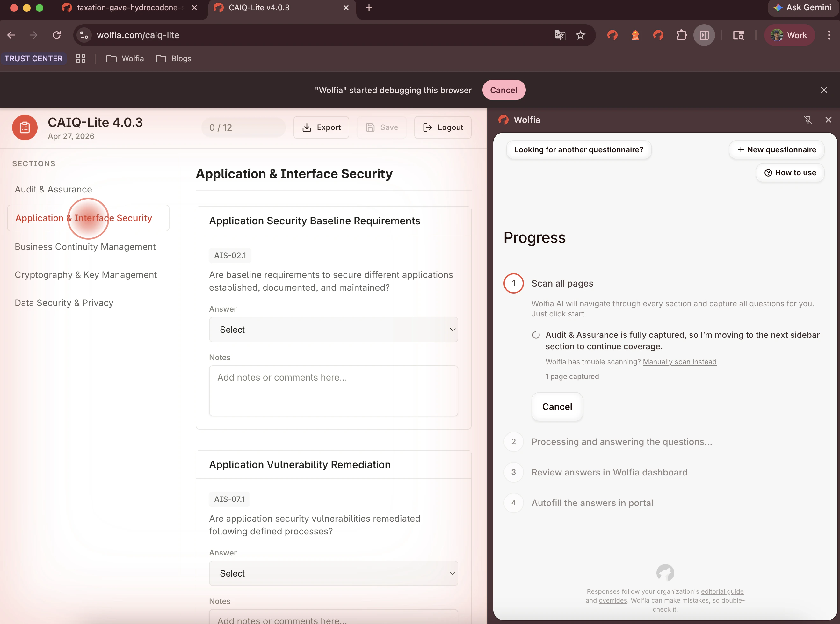This screenshot has height=624, width=840.
Task: Click the AIS-02.1 Notes text area
Action: click(x=333, y=390)
